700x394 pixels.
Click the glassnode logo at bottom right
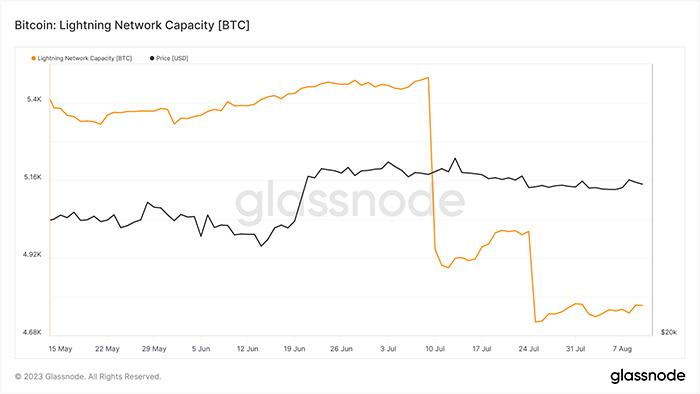click(x=647, y=376)
